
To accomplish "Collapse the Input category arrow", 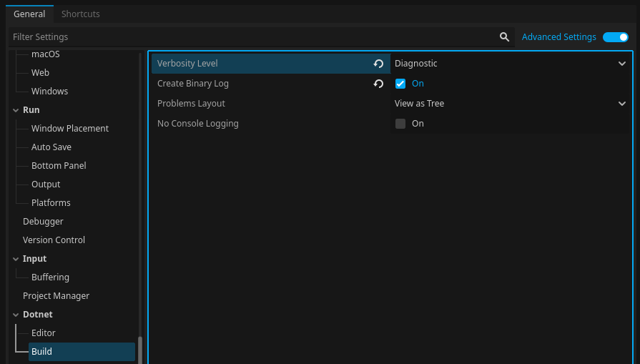I will pos(16,259).
